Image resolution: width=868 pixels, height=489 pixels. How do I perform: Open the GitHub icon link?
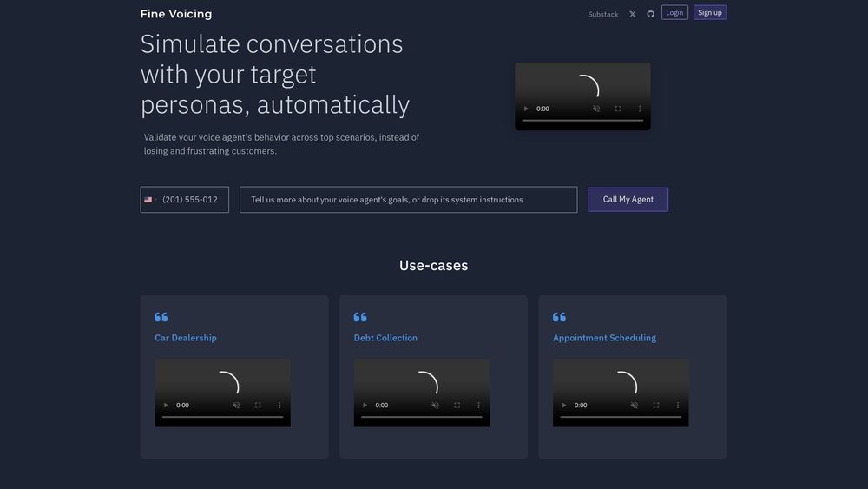[x=650, y=15]
